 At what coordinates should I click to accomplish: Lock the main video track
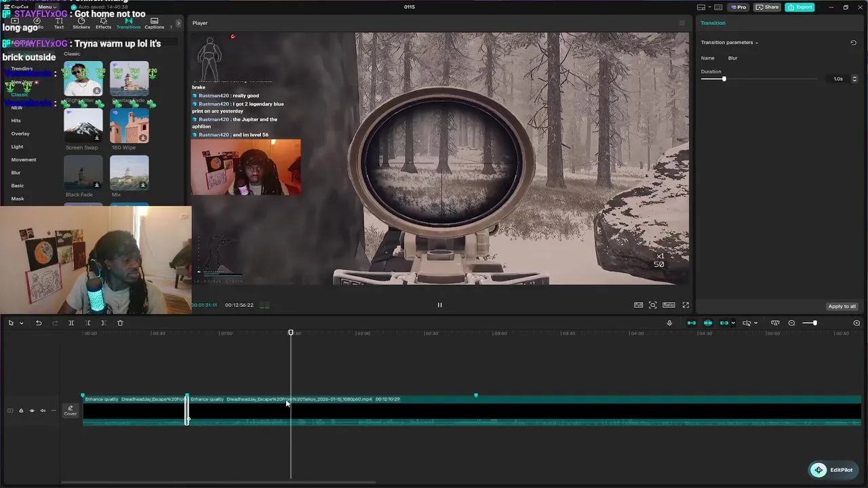click(x=21, y=411)
